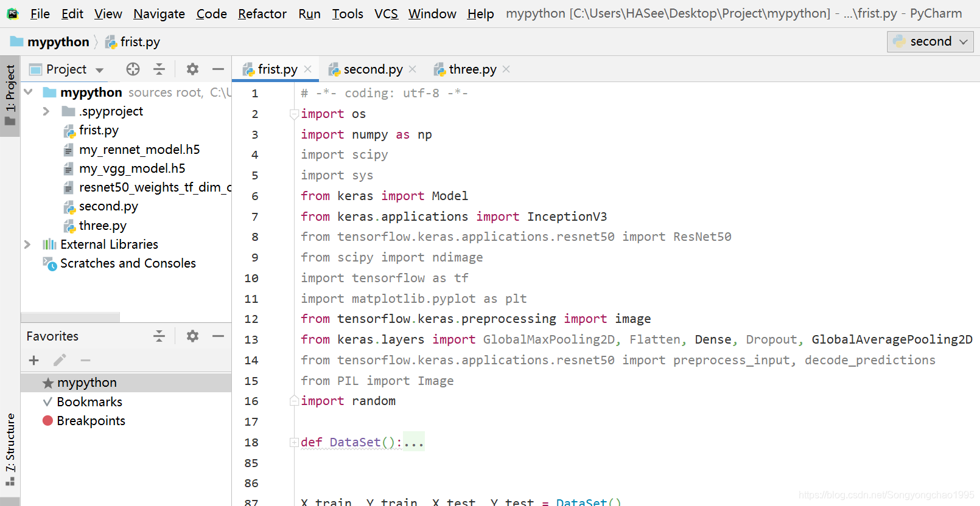Expand the .spyproject folder
Screen dimensions: 980x506
click(46, 111)
